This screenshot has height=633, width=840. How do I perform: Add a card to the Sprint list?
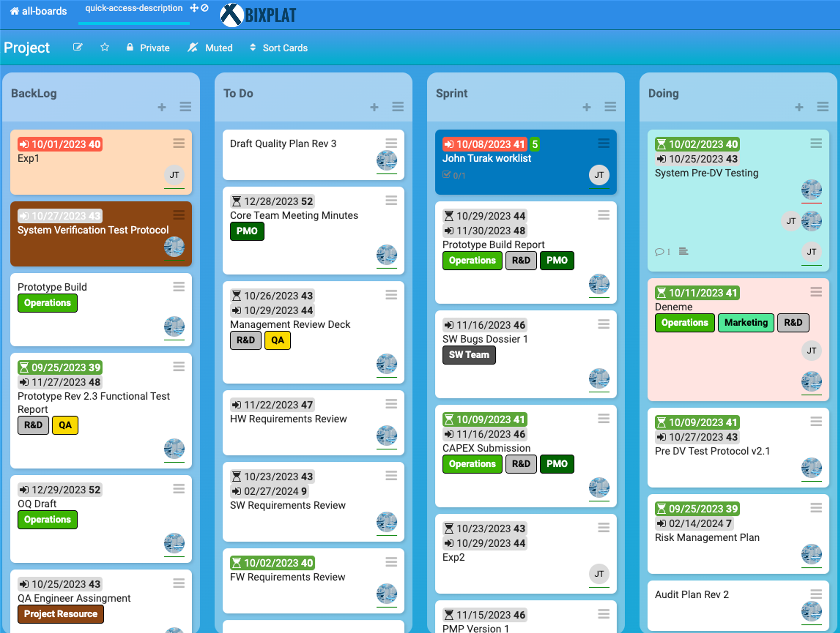[x=587, y=107]
